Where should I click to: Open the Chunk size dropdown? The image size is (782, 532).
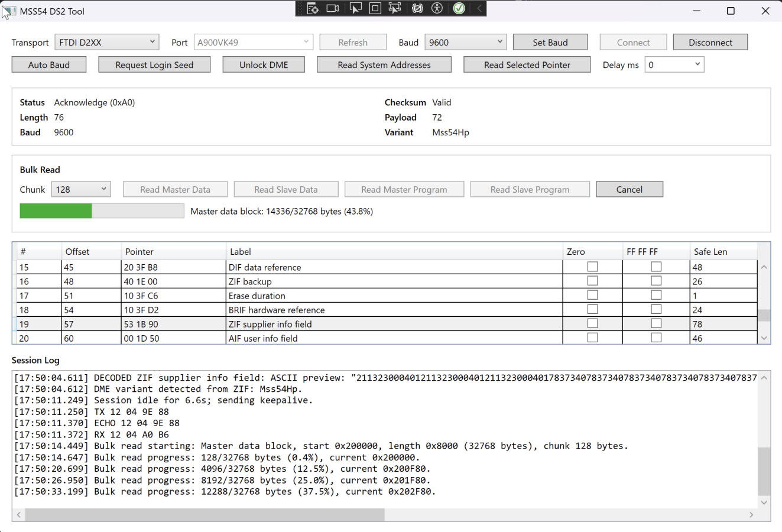click(x=81, y=189)
